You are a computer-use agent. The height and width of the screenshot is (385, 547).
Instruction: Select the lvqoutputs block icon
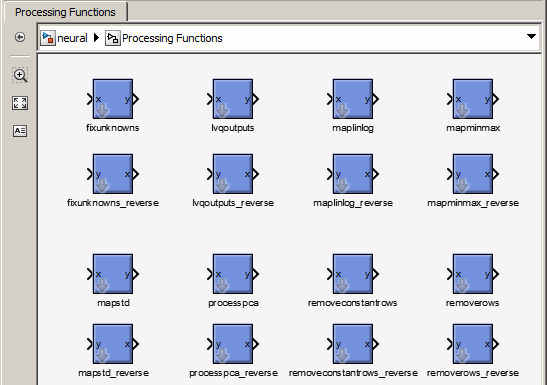tap(233, 99)
